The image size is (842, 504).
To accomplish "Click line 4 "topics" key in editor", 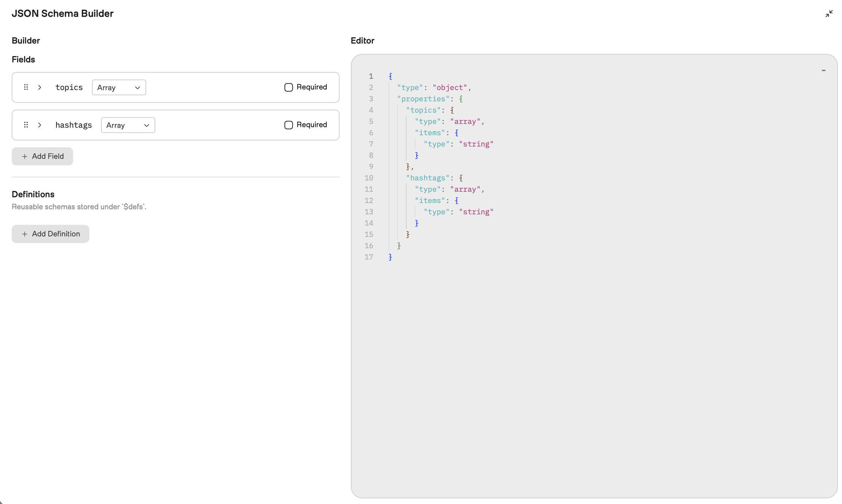I will [423, 110].
